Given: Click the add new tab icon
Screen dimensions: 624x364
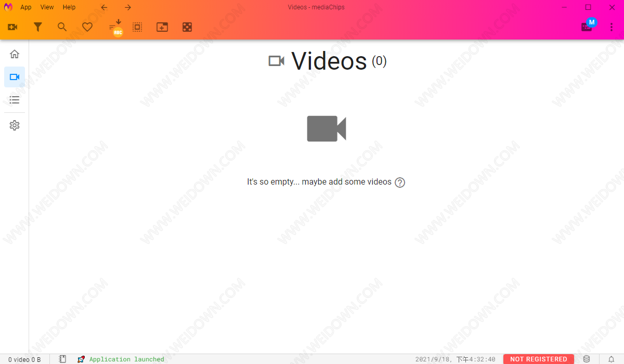Looking at the screenshot, I should point(162,27).
